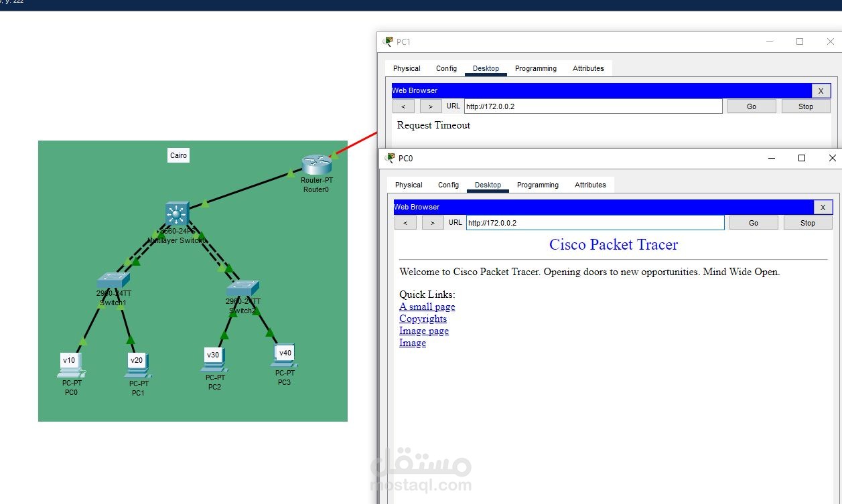This screenshot has width=842, height=504.
Task: Open Programming tab in PC0 window
Action: tap(538, 185)
